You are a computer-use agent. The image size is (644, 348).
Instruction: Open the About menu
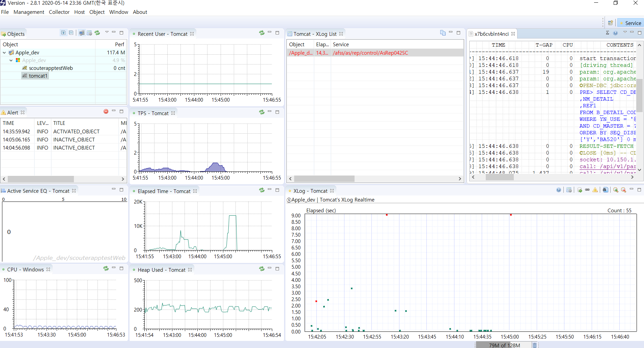(140, 12)
